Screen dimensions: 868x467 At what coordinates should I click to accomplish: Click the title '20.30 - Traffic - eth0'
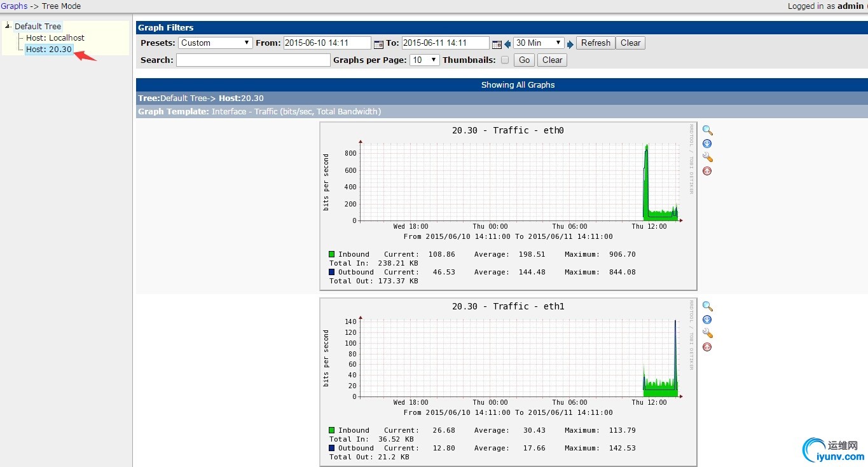click(x=508, y=130)
